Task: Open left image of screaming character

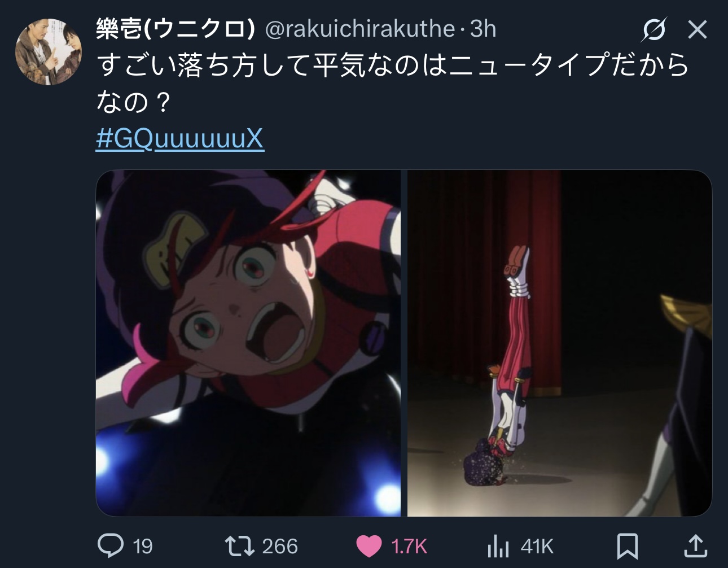Action: [x=248, y=343]
